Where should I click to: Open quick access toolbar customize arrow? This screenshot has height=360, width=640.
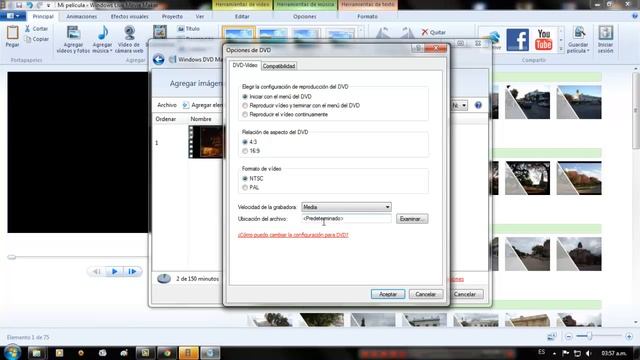pyautogui.click(x=48, y=5)
